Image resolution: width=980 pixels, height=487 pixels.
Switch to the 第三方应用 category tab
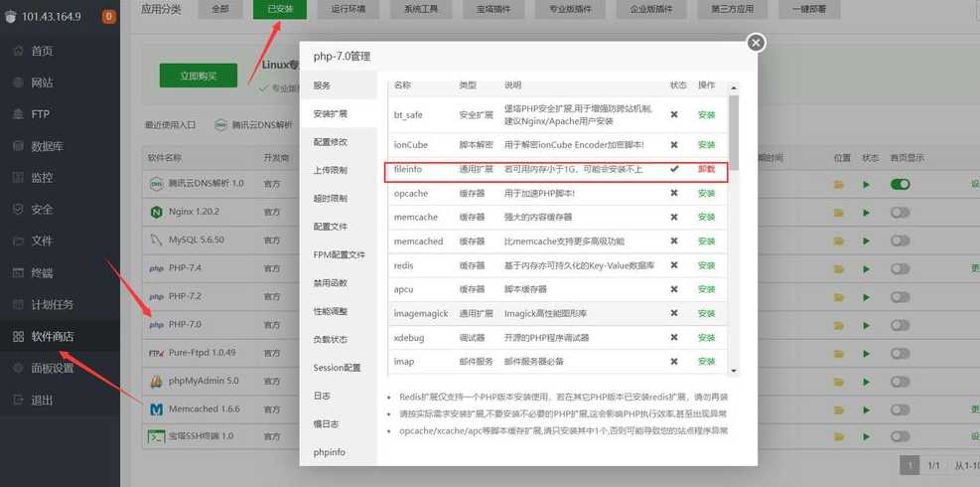pyautogui.click(x=732, y=9)
